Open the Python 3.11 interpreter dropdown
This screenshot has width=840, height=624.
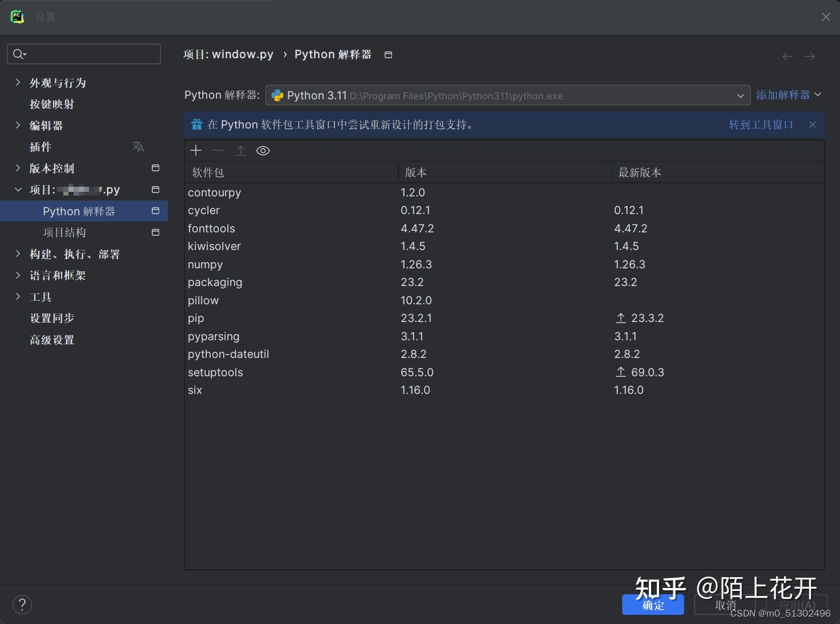[x=740, y=95]
